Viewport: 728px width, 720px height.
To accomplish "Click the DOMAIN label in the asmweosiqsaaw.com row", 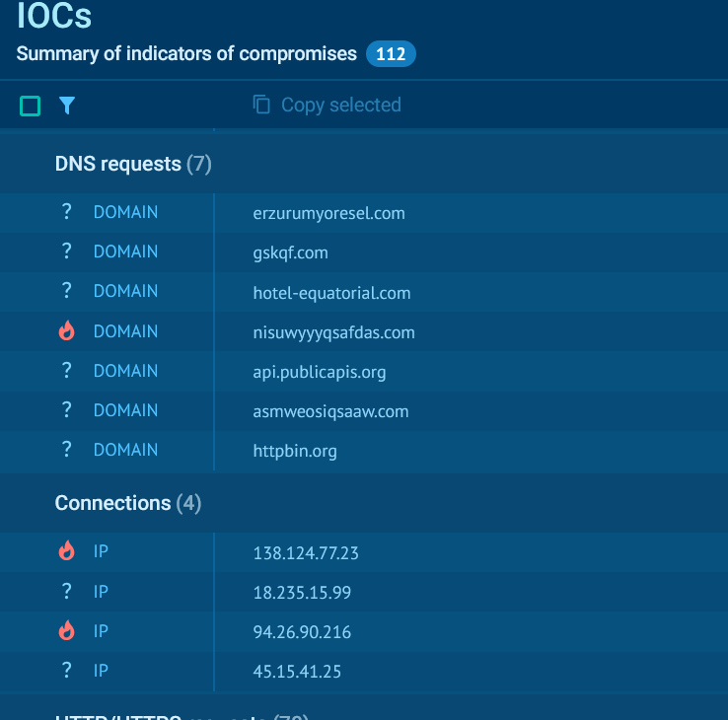I will 126,410.
